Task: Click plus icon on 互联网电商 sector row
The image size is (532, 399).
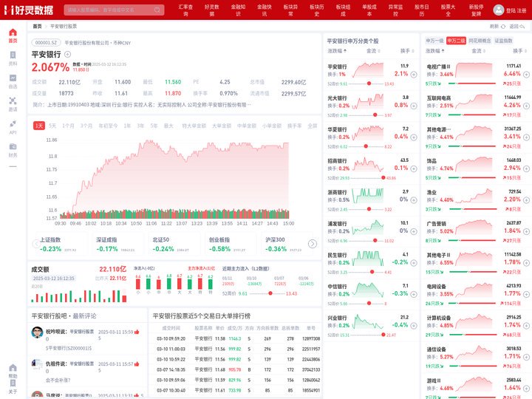Action: click(526, 106)
